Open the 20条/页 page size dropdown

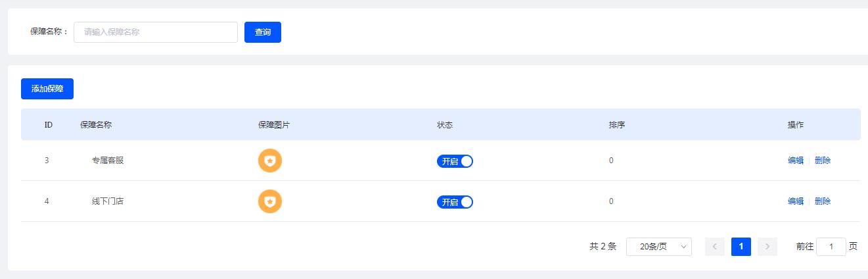(659, 247)
